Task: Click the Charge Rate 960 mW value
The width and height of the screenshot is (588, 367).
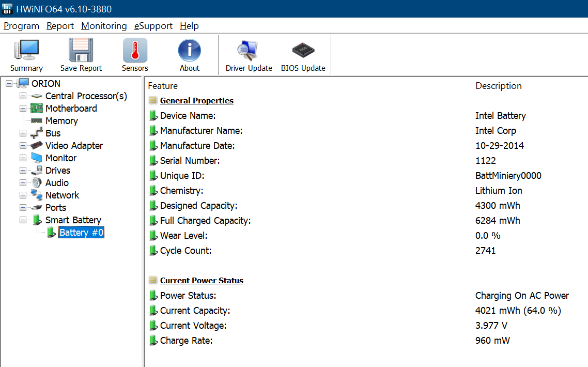Action: coord(492,341)
